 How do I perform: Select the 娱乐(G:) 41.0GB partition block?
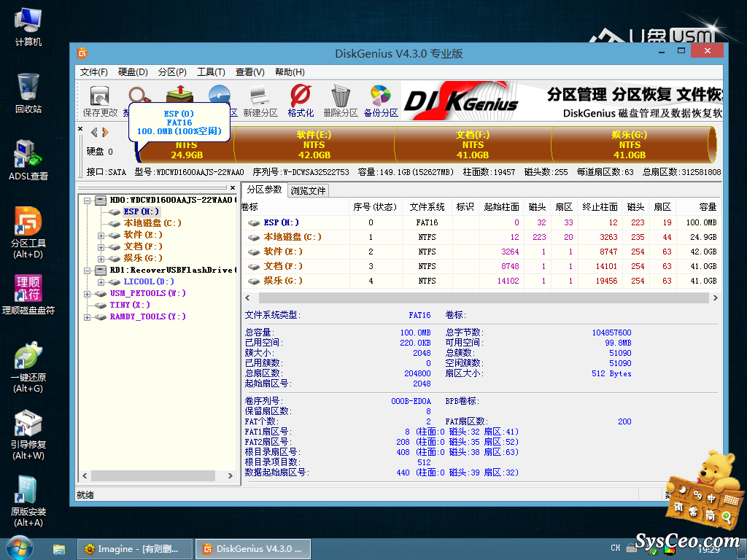click(x=630, y=145)
